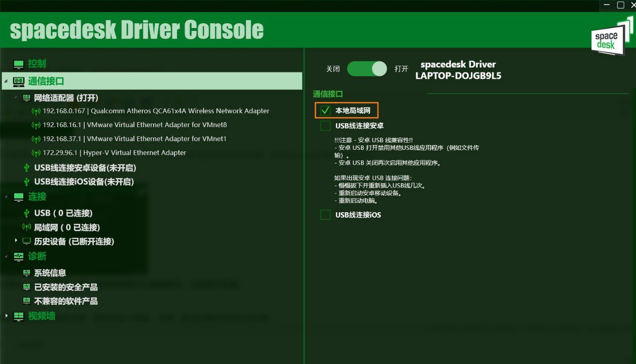636x364 pixels.
Task: Click the 本地局域网 label text
Action: click(353, 111)
